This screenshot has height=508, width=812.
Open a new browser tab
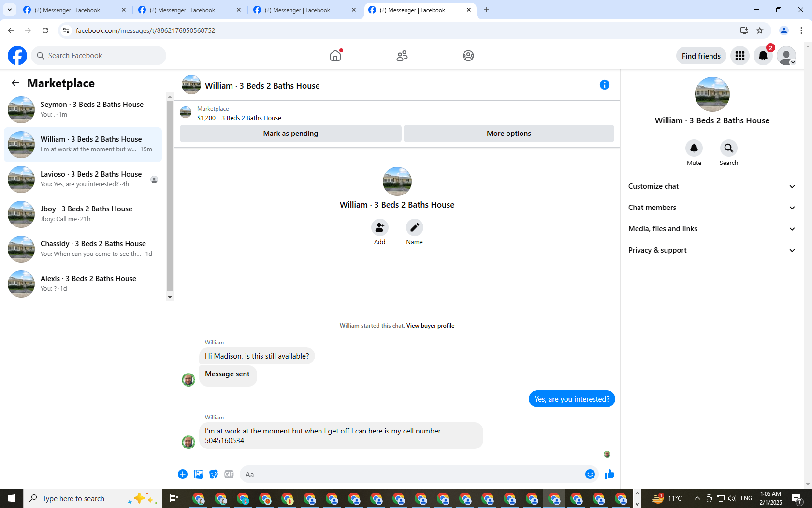click(486, 10)
